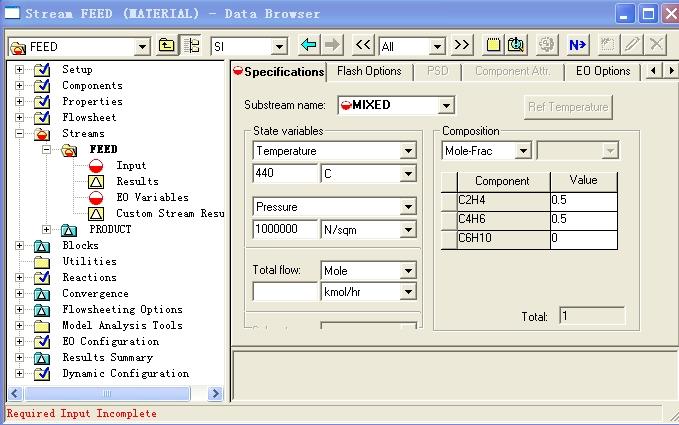Open the All filter dropdown
679x425 pixels.
tap(437, 46)
